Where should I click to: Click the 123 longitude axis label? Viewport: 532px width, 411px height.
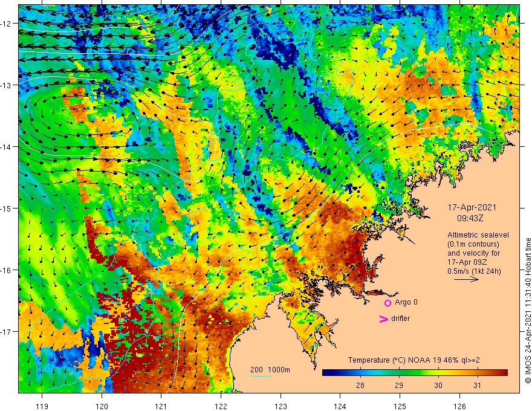click(x=281, y=406)
